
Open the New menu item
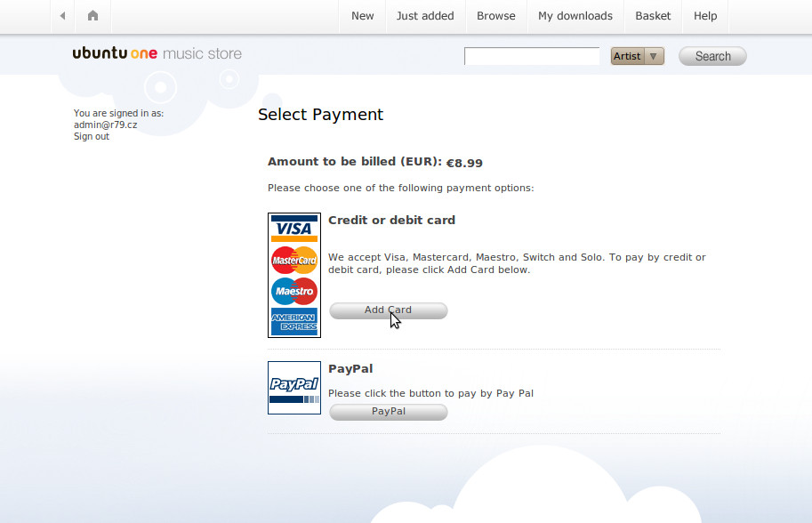point(362,16)
